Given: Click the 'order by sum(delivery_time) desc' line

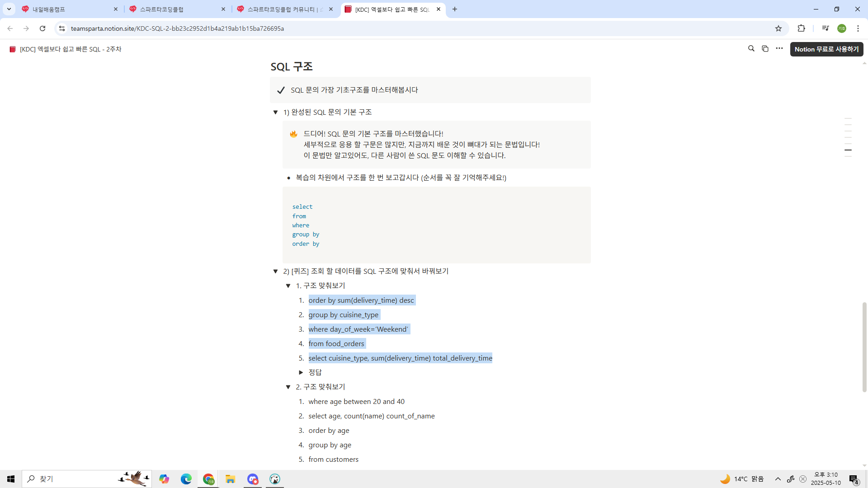Looking at the screenshot, I should pyautogui.click(x=361, y=300).
